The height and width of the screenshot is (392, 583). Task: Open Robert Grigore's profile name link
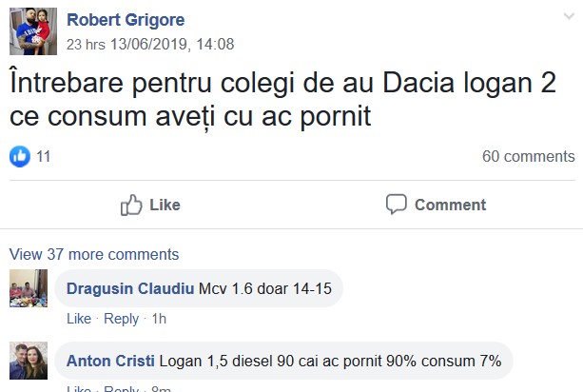[x=126, y=20]
